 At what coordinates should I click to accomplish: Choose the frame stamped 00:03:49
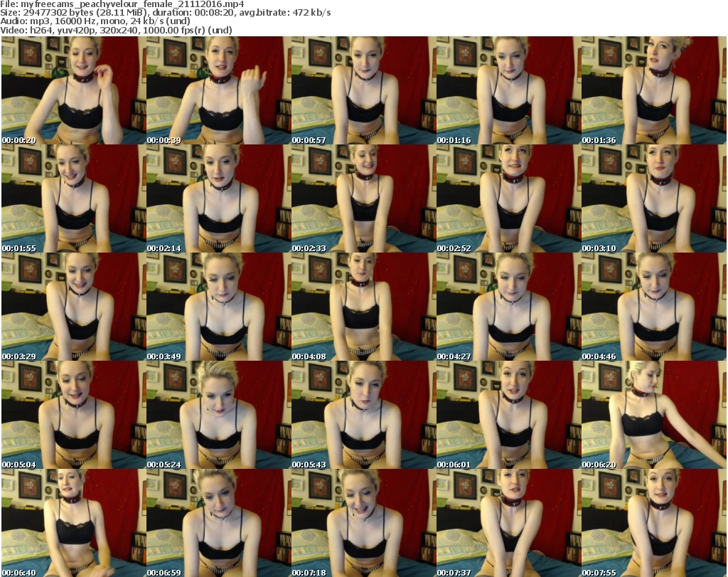coord(219,307)
